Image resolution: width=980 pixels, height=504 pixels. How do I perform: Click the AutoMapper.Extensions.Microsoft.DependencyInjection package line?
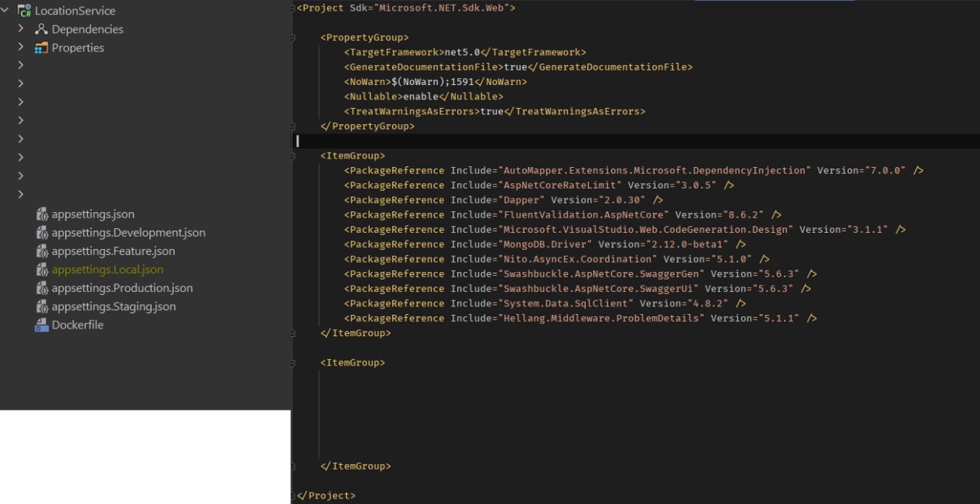pyautogui.click(x=633, y=170)
